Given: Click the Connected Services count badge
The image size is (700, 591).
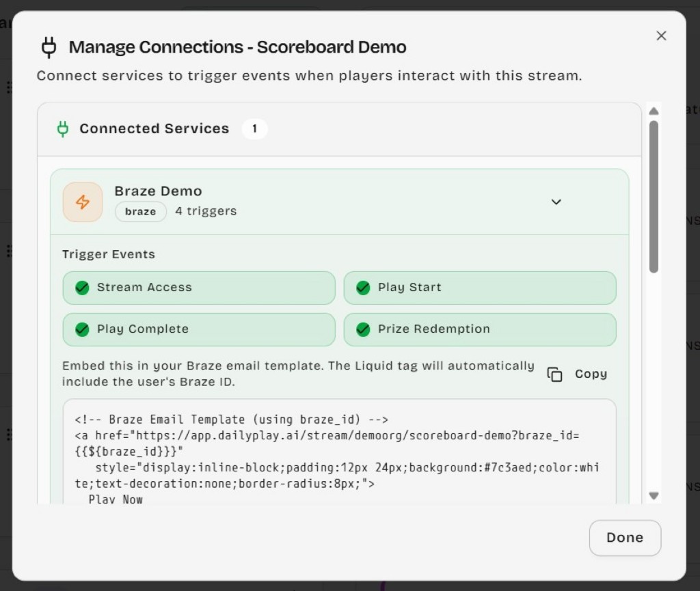Looking at the screenshot, I should pyautogui.click(x=254, y=128).
